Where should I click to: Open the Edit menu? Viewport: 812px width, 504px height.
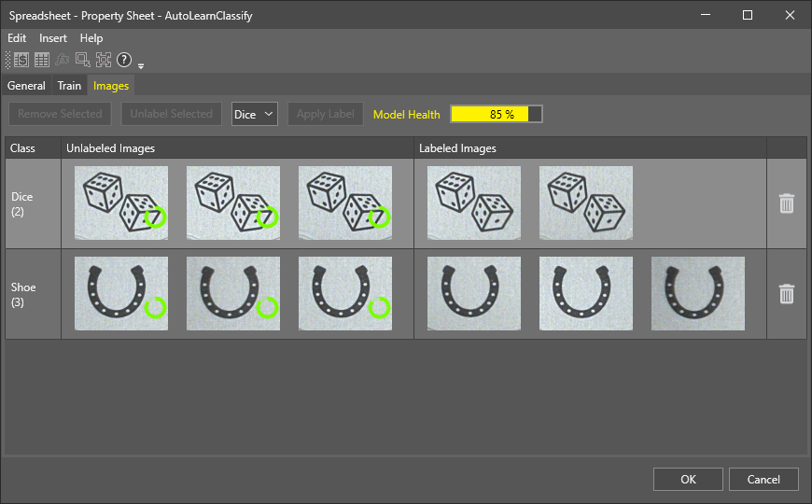coord(17,38)
